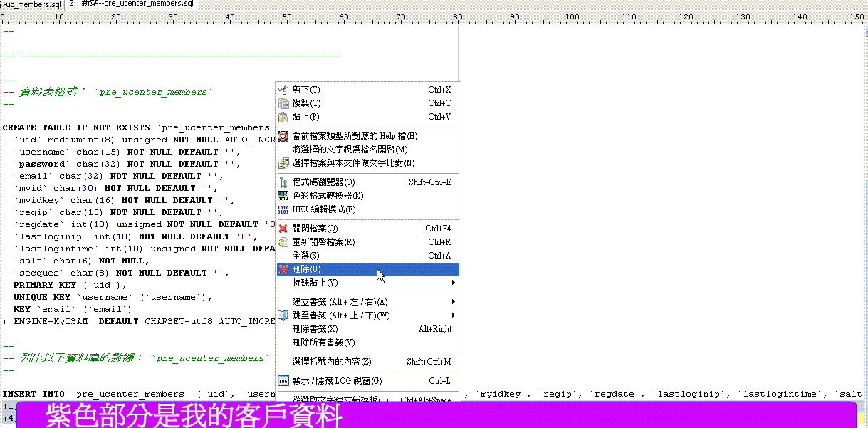The width and height of the screenshot is (868, 428).
Task: Switch to 新站--pre_ucenter_members.sql tab
Action: 132,4
